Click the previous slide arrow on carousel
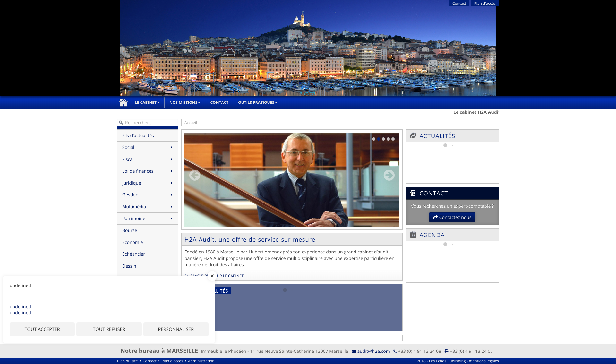The width and height of the screenshot is (616, 364). tap(195, 175)
